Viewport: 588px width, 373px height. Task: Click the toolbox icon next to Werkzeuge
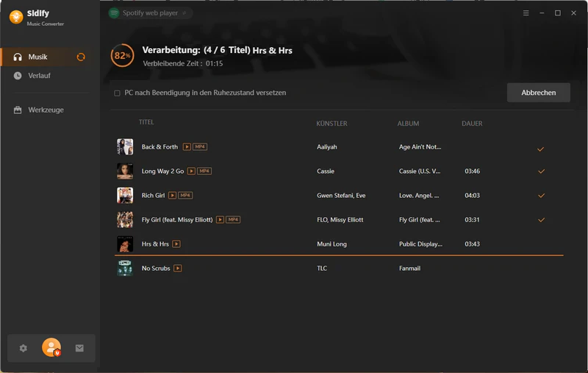18,110
